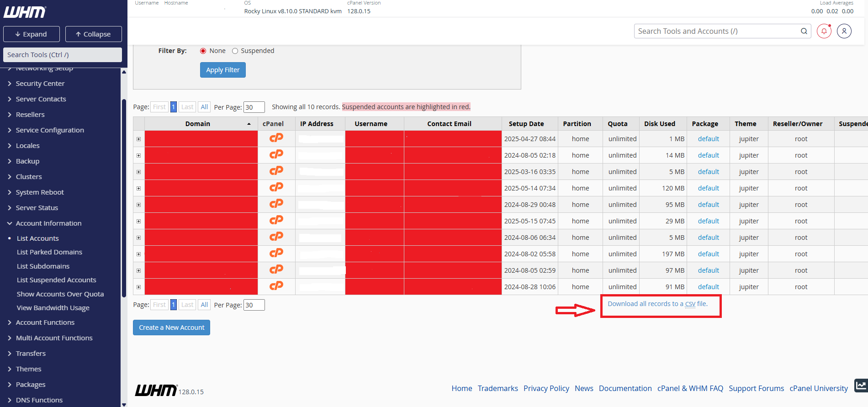The image size is (868, 407).
Task: Open cPanel icon for 2024-08-06 06:34 account
Action: [x=276, y=237]
